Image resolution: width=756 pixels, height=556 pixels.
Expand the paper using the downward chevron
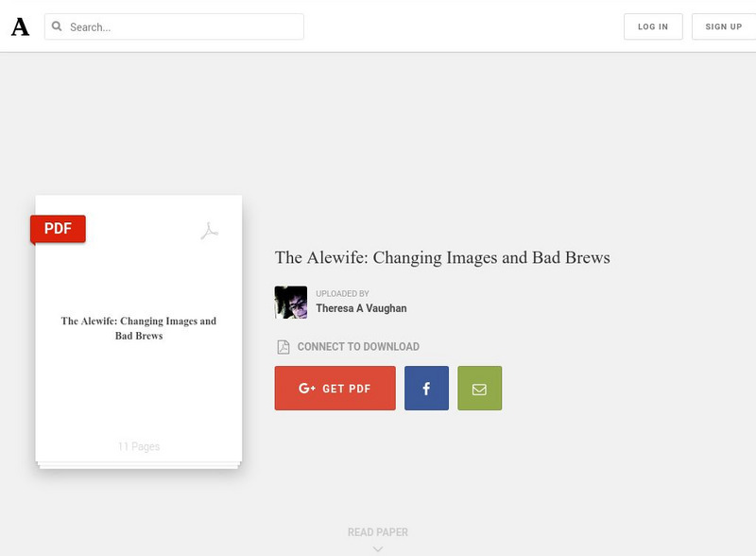click(x=379, y=547)
